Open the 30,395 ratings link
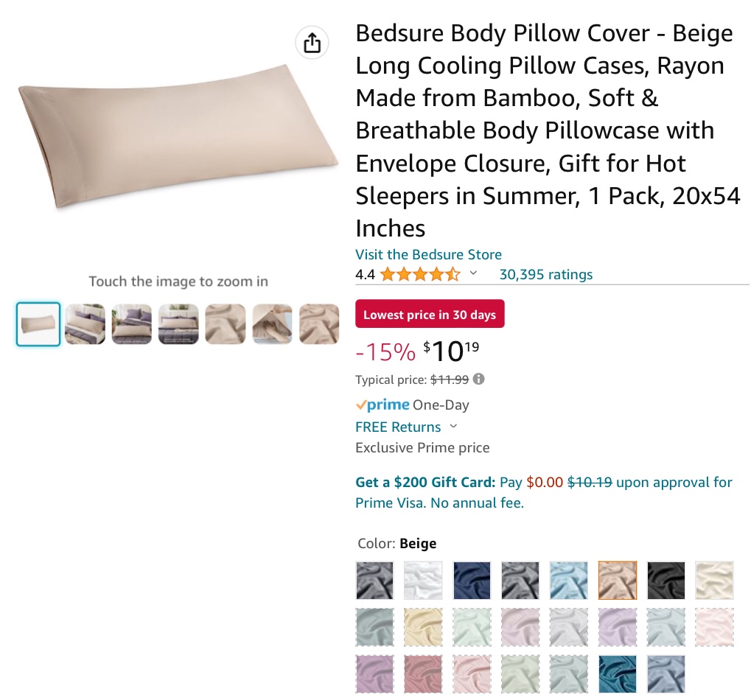751x700 pixels. coord(545,275)
